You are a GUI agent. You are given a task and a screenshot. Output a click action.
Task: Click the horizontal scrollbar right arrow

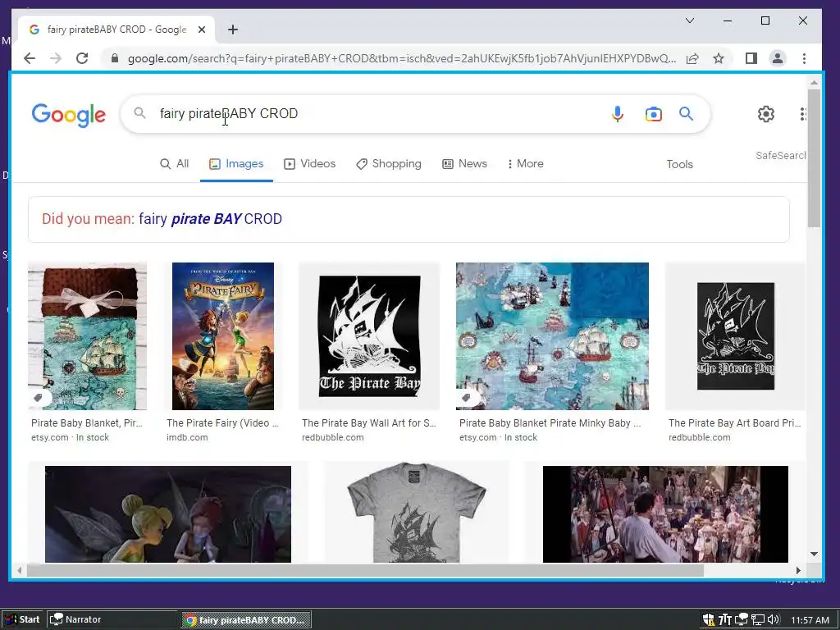[798, 571]
